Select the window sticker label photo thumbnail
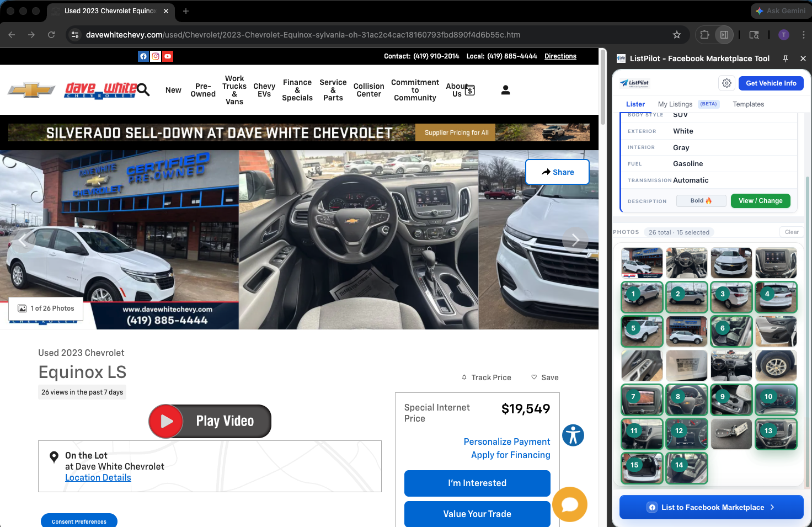 687,365
